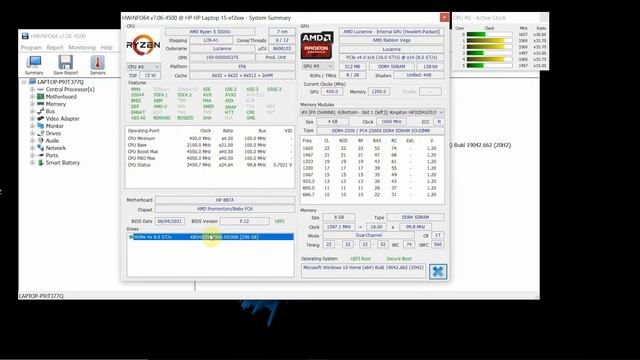
Task: Click the blue X close icon in System Summary
Action: (x=438, y=271)
